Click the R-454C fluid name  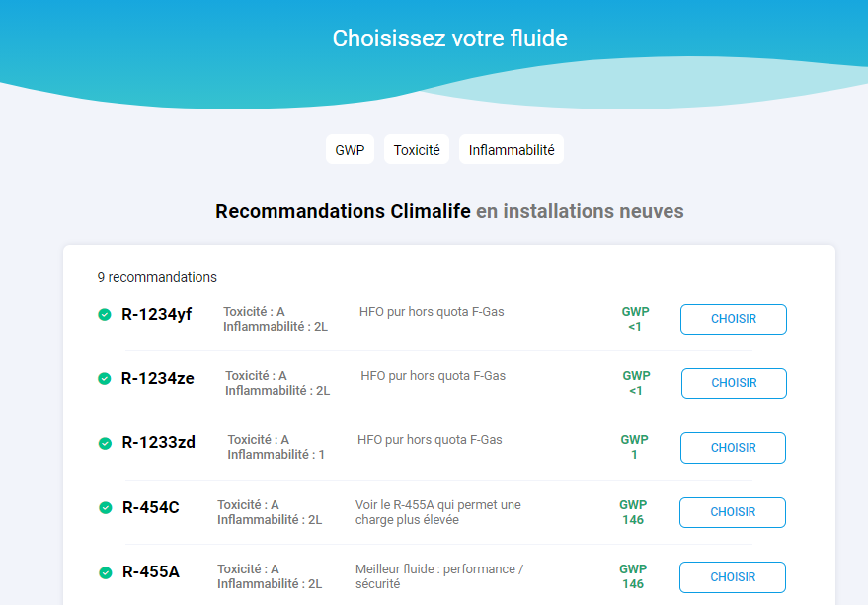[x=150, y=507]
